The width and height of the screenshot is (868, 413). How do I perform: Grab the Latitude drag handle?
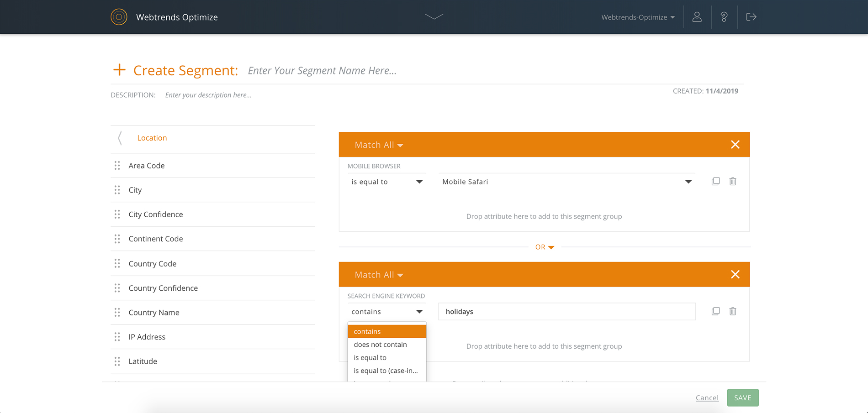(117, 361)
